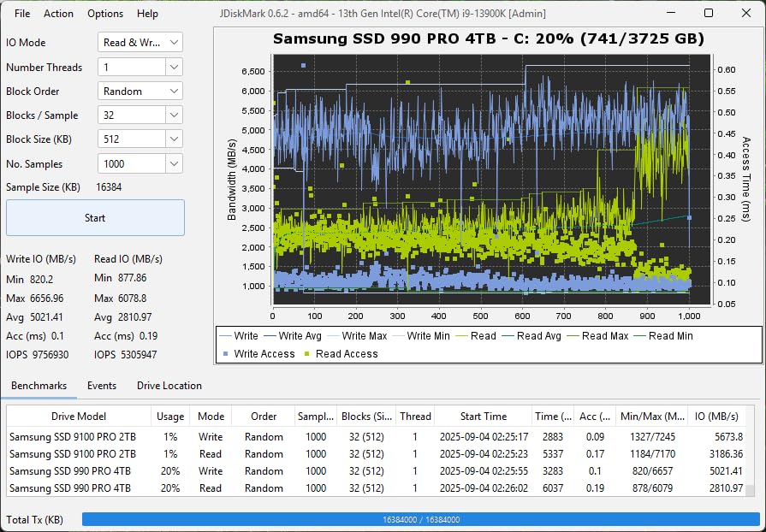The height and width of the screenshot is (532, 766).
Task: Click the Total Tx progress bar
Action: (x=420, y=519)
